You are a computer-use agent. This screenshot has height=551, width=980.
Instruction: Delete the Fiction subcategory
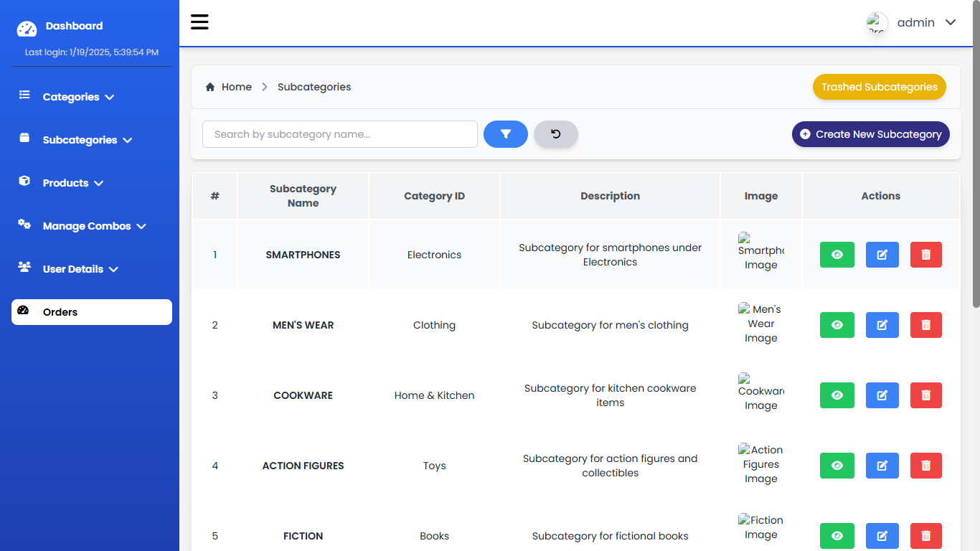click(926, 536)
